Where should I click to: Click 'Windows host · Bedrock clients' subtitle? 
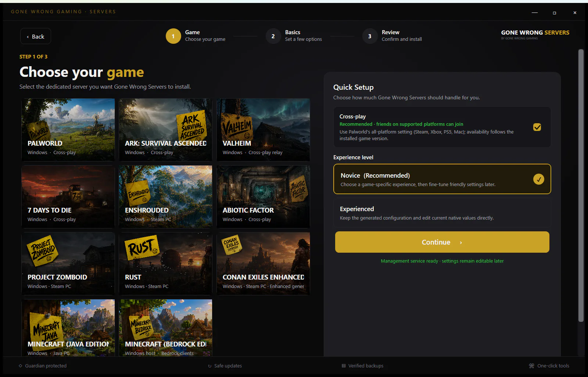[159, 353]
